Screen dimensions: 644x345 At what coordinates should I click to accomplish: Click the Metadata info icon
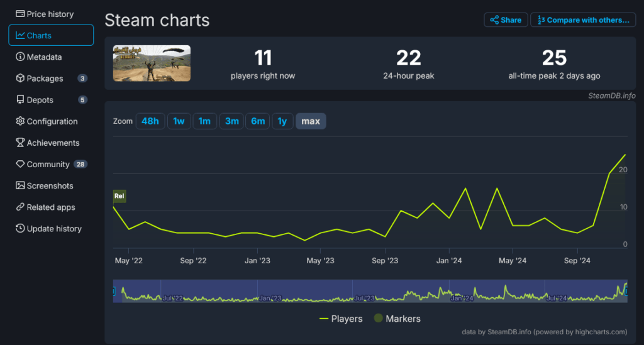coord(20,57)
